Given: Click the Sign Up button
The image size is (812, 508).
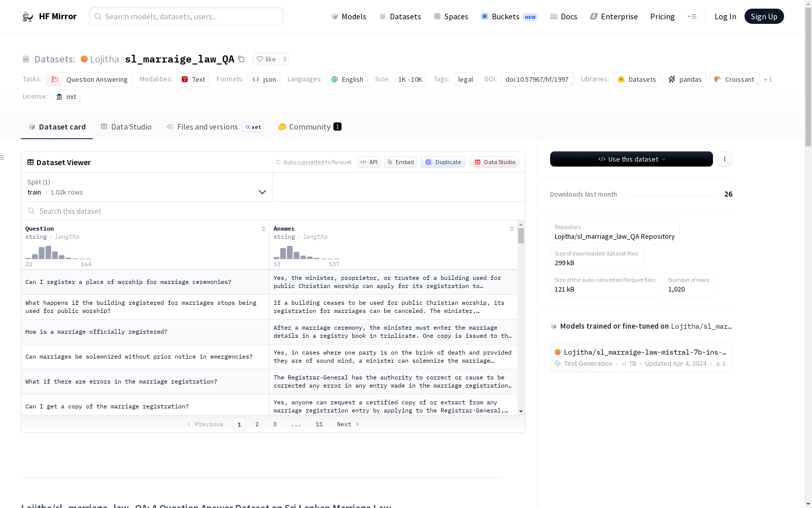Looking at the screenshot, I should [764, 16].
